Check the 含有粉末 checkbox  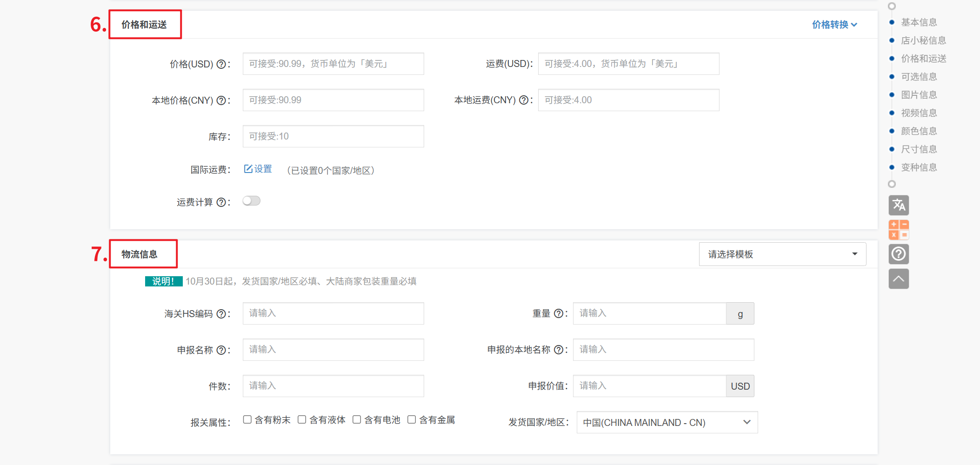pos(247,420)
